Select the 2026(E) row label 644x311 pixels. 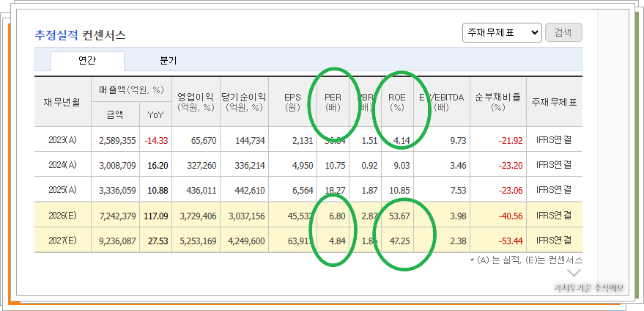(62, 216)
